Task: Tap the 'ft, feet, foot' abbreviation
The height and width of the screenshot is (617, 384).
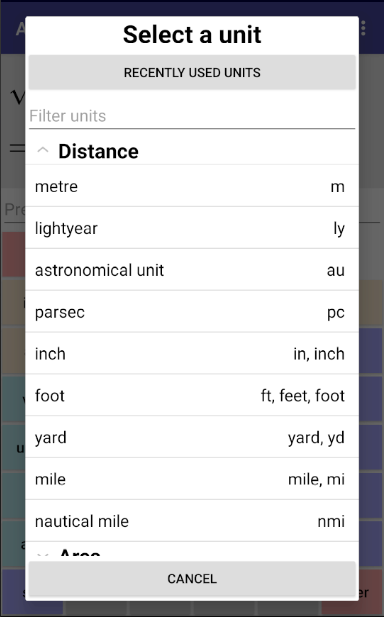Action: 303,396
